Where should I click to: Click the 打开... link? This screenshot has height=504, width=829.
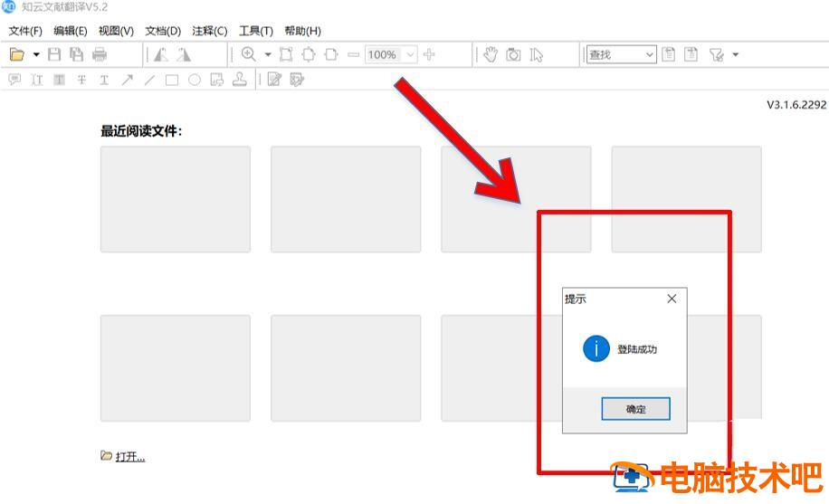130,456
